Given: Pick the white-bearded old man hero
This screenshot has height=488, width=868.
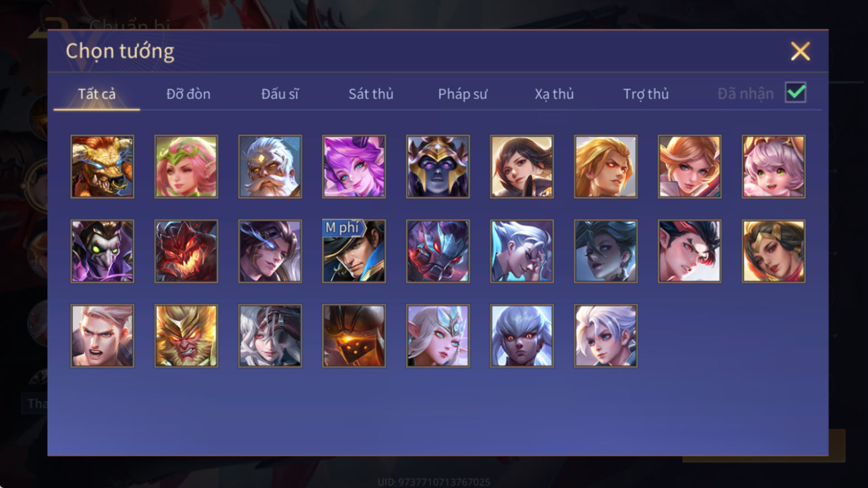Looking at the screenshot, I should (270, 167).
